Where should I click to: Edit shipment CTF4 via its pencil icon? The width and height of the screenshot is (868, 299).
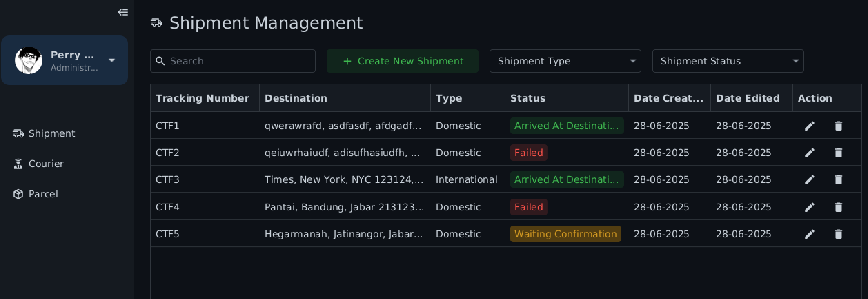(810, 207)
